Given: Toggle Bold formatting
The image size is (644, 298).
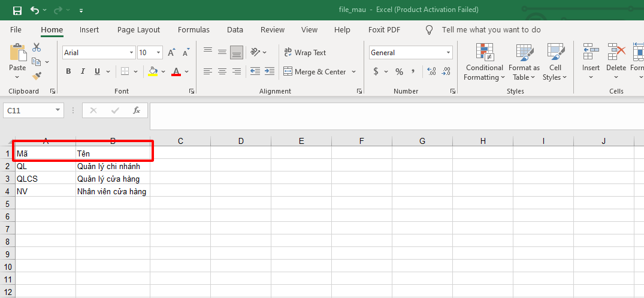Looking at the screenshot, I should point(68,71).
